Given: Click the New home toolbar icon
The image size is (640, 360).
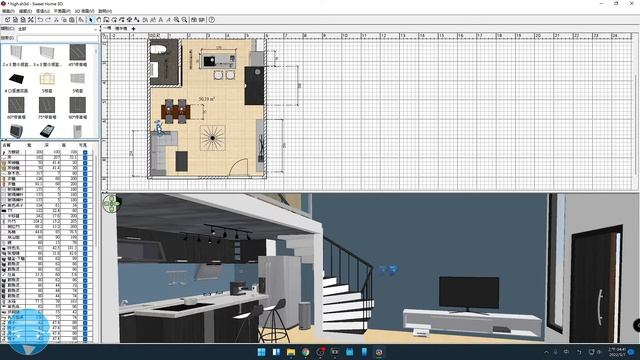Looking at the screenshot, I should coord(7,20).
